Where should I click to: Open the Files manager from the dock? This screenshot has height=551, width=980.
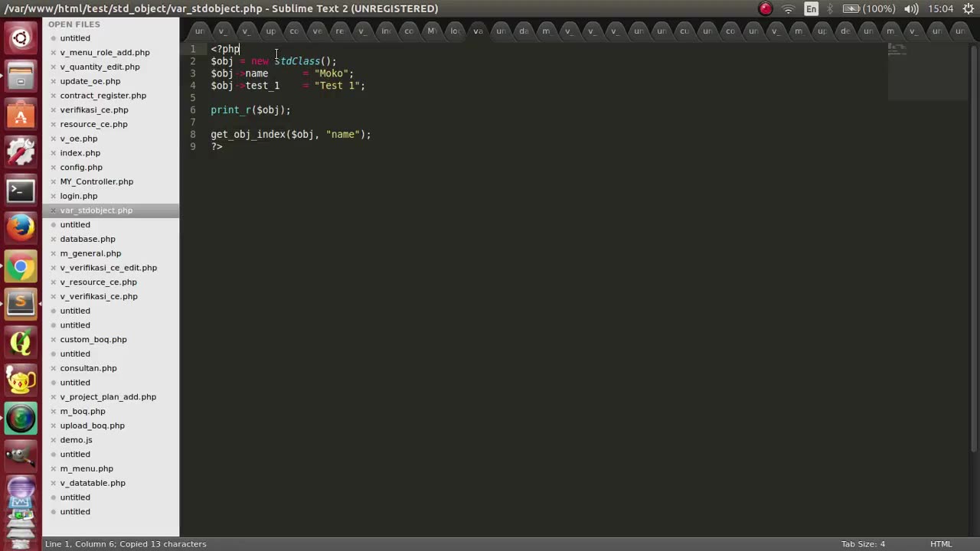21,76
